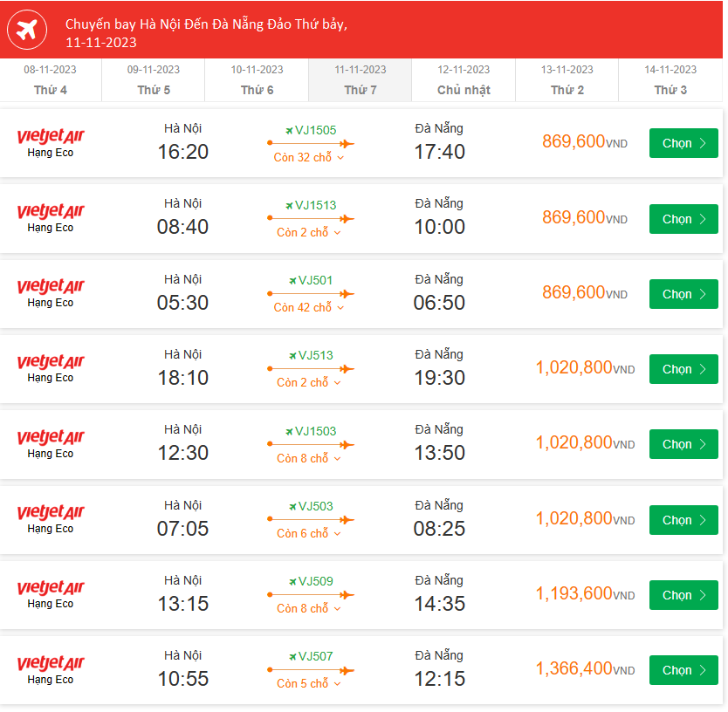This screenshot has width=728, height=712.
Task: Click the green plane icon beside VJ513
Action: [292, 356]
